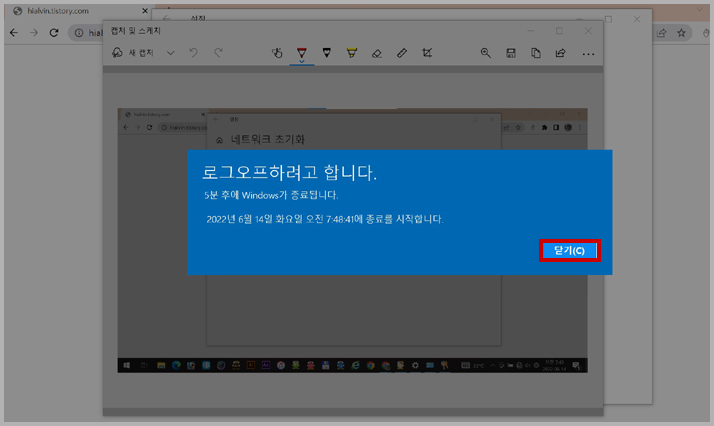Open the three-dot See more menu
The width and height of the screenshot is (714, 426).
[x=588, y=54]
